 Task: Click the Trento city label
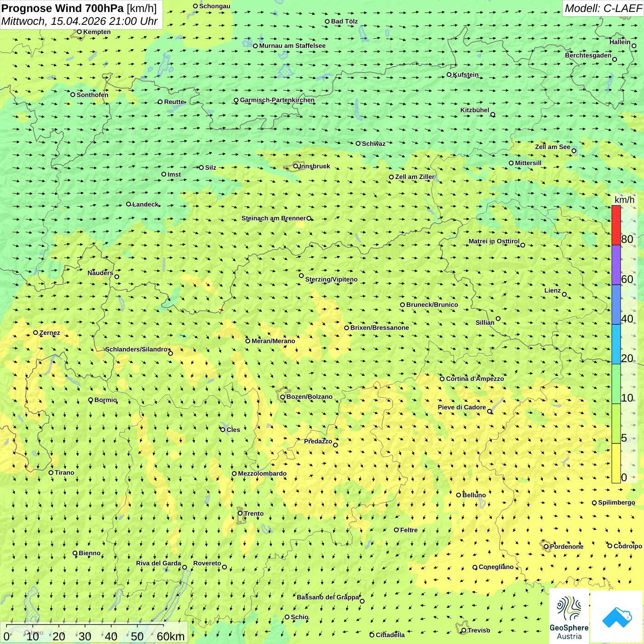(x=254, y=513)
